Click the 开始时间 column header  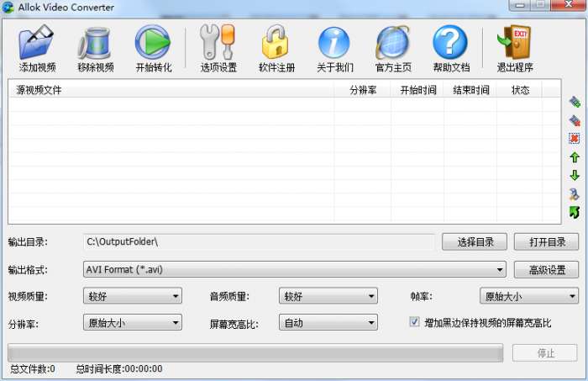(x=417, y=90)
